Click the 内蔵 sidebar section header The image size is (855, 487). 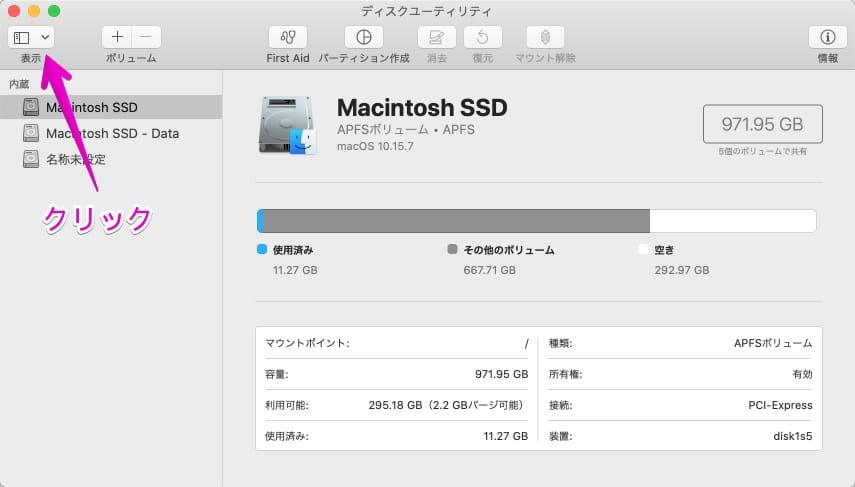tap(19, 84)
